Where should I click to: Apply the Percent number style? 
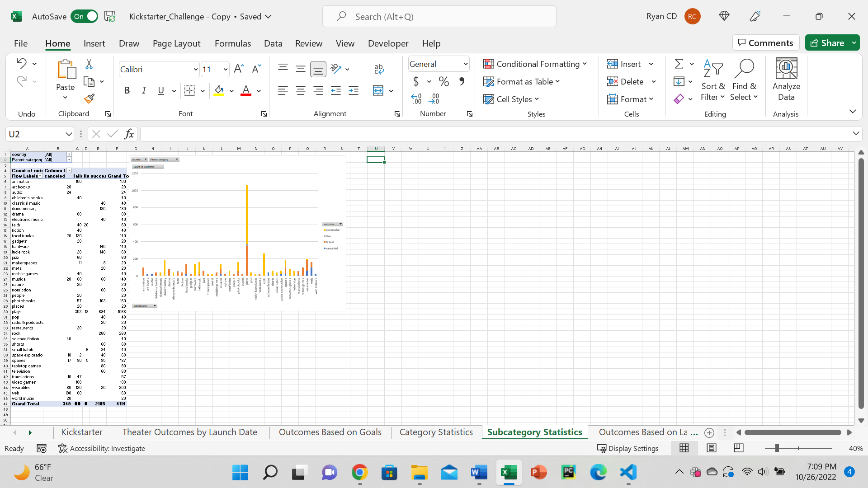pyautogui.click(x=444, y=81)
